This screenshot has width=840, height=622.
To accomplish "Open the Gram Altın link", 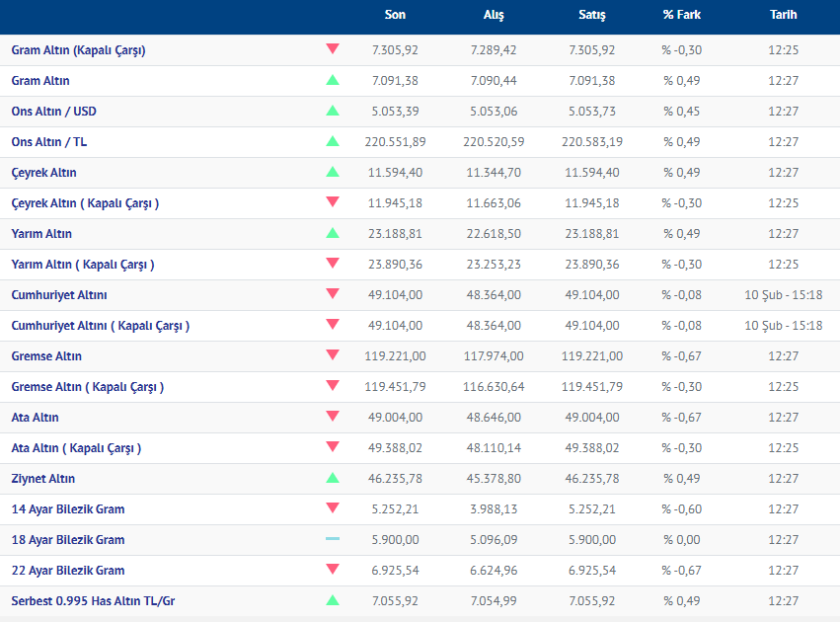I will pos(40,81).
